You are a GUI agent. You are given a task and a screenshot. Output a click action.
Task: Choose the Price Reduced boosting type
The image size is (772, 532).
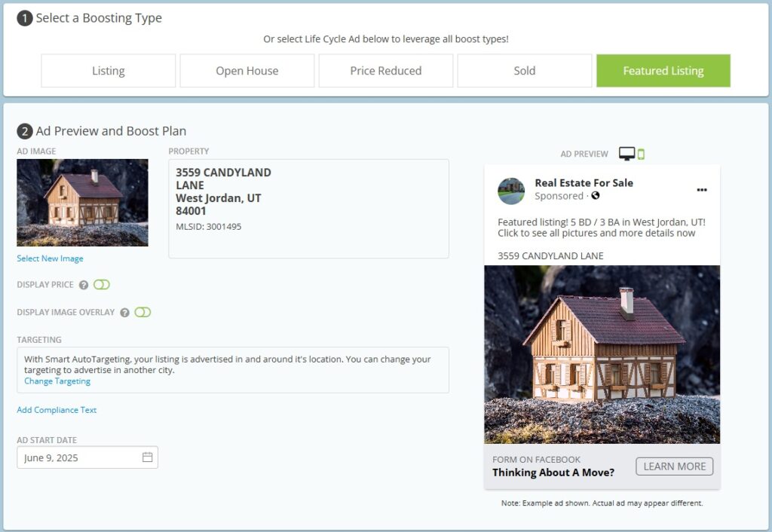(x=386, y=71)
